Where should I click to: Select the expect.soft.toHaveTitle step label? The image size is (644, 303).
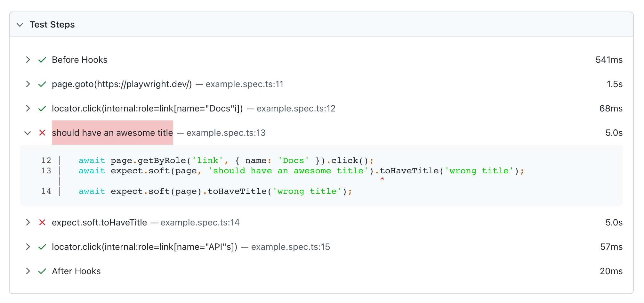pyautogui.click(x=100, y=223)
